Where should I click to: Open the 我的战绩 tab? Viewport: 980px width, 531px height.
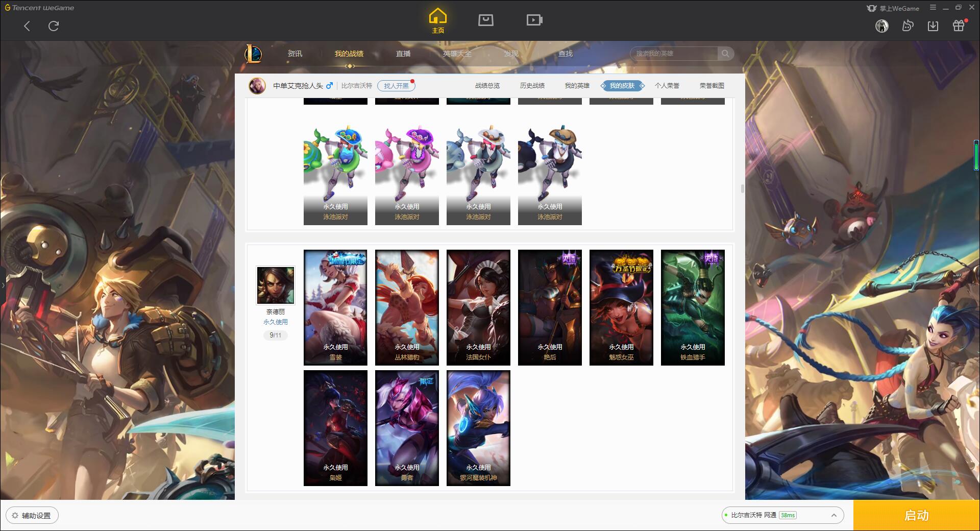tap(349, 54)
